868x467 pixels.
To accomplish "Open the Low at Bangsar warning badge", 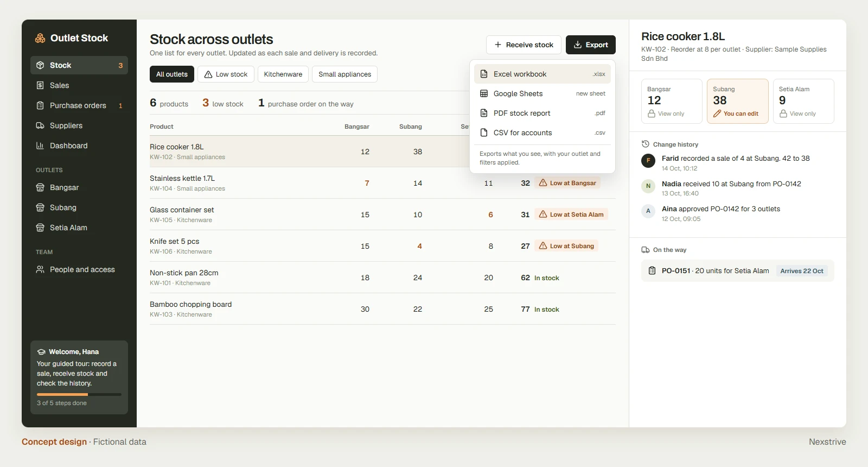I will click(x=567, y=183).
